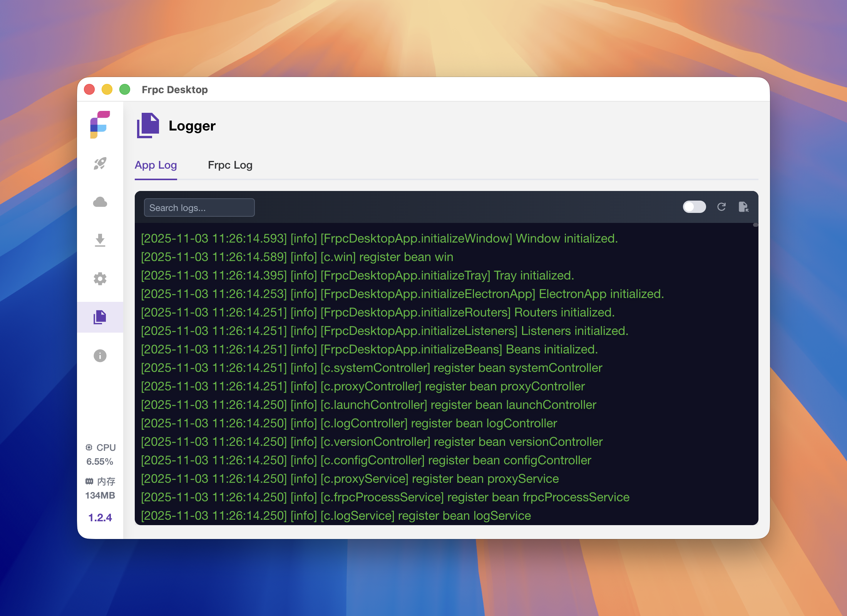The image size is (847, 616).
Task: Click the Frpc Desktop colorful logo
Action: (100, 125)
